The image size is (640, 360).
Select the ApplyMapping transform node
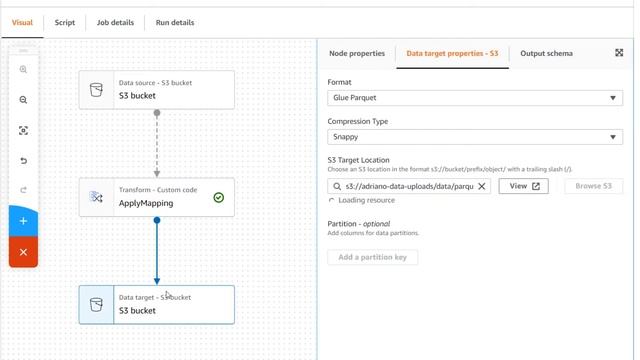[157, 197]
